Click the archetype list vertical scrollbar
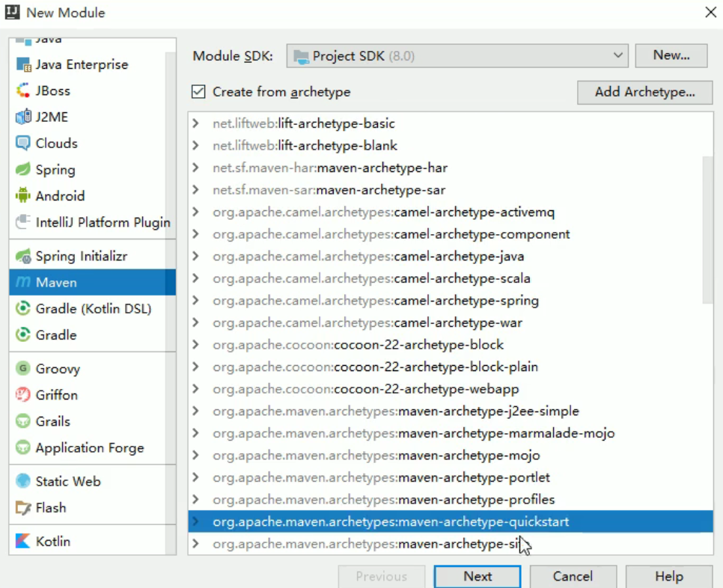 pos(707,230)
